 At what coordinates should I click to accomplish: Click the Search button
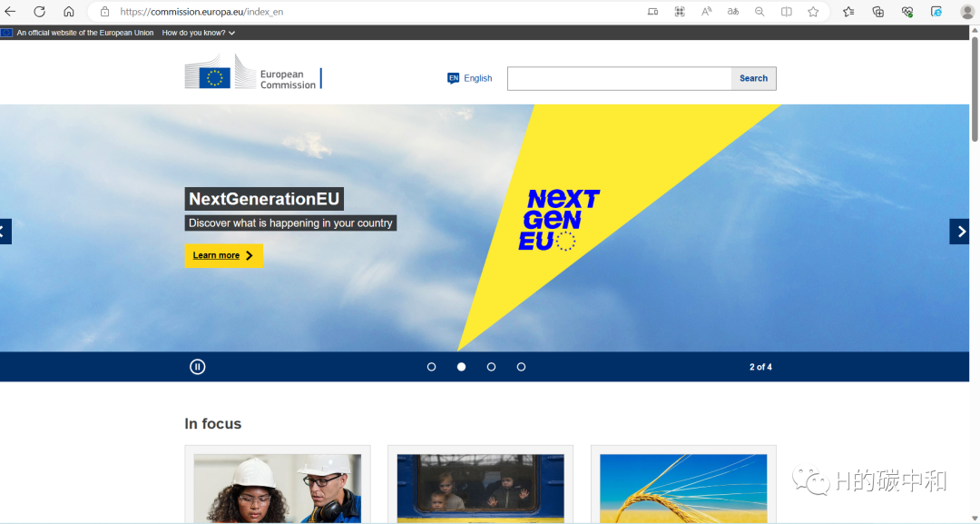754,78
